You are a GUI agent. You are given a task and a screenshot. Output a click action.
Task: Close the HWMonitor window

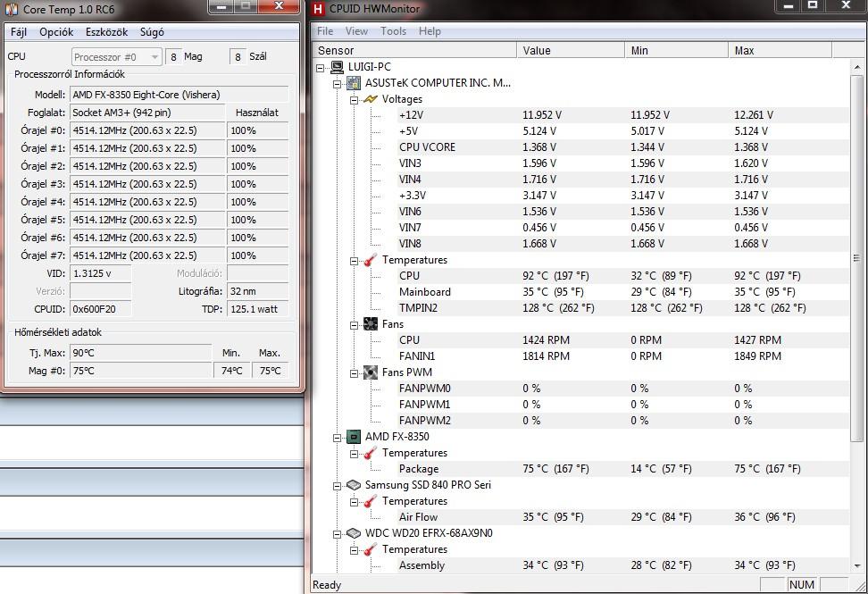point(846,6)
